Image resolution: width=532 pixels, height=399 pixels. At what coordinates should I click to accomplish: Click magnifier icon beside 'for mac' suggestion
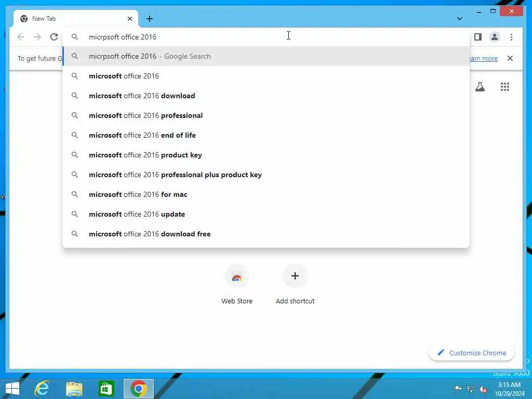[x=75, y=194]
